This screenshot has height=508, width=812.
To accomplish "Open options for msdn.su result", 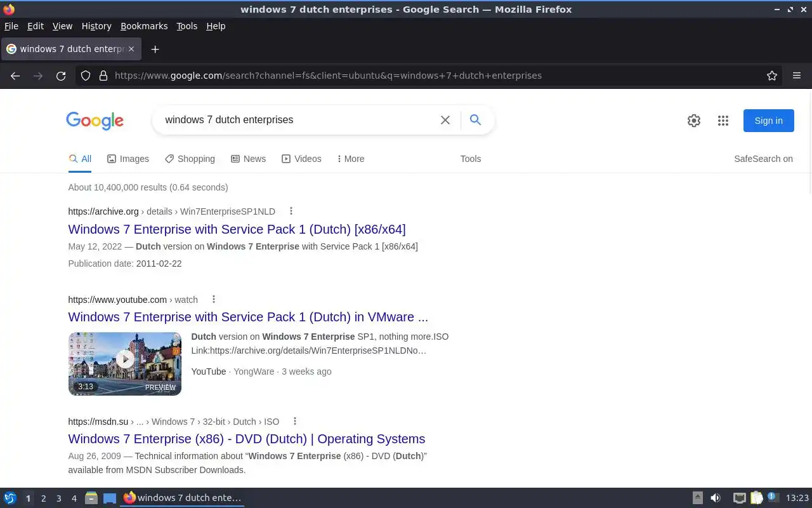I will coord(295,421).
